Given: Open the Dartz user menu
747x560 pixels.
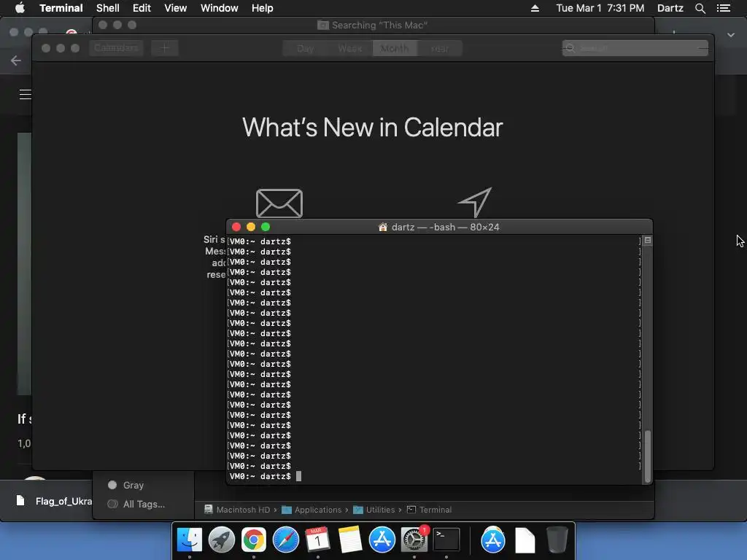Looking at the screenshot, I should (x=670, y=8).
